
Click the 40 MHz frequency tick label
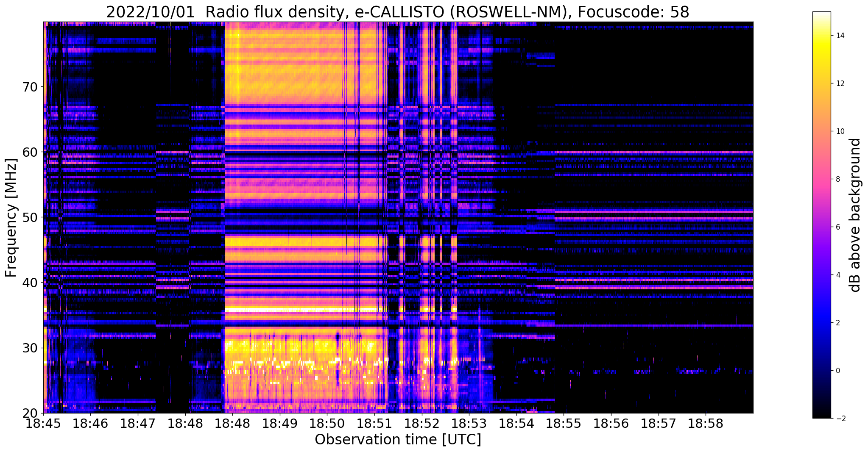coord(29,283)
